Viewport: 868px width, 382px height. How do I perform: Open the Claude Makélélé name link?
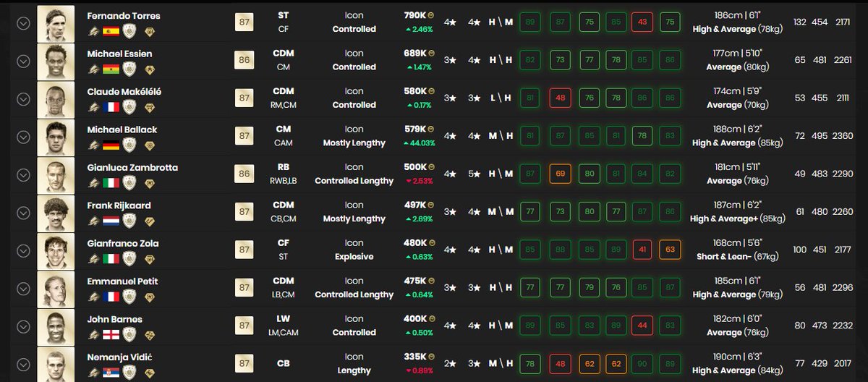click(123, 92)
